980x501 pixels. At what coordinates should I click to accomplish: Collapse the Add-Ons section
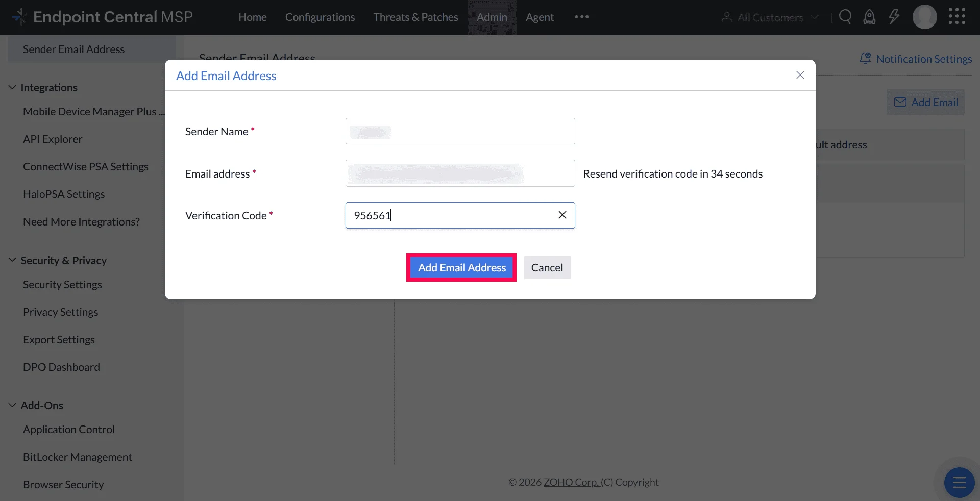(12, 405)
